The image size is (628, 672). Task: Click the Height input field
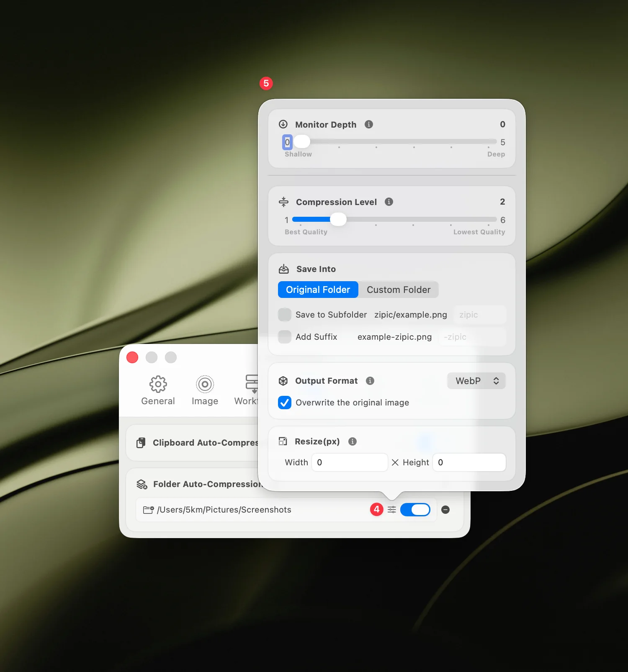pyautogui.click(x=469, y=462)
